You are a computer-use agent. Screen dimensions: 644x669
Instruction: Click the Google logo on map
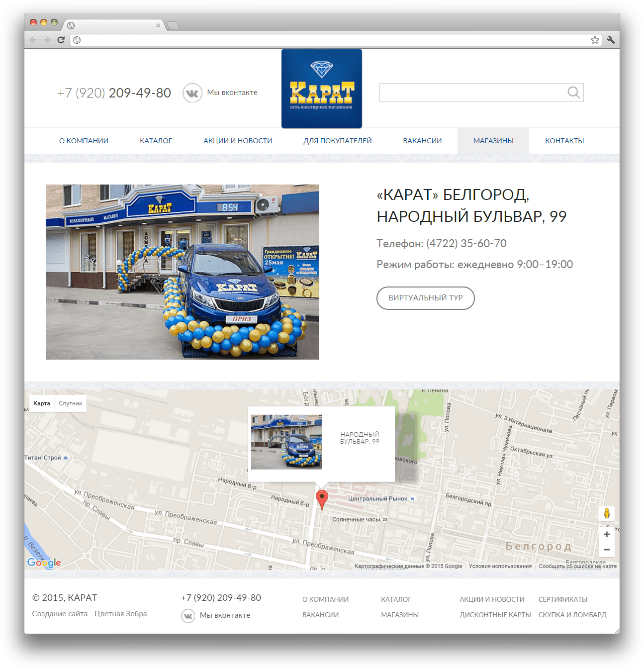pyautogui.click(x=44, y=563)
